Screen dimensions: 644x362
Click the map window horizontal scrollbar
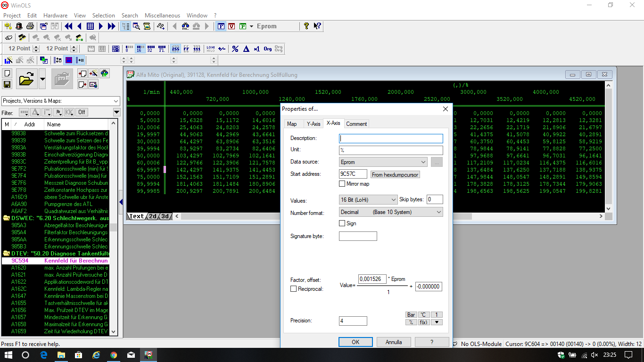[x=389, y=216]
